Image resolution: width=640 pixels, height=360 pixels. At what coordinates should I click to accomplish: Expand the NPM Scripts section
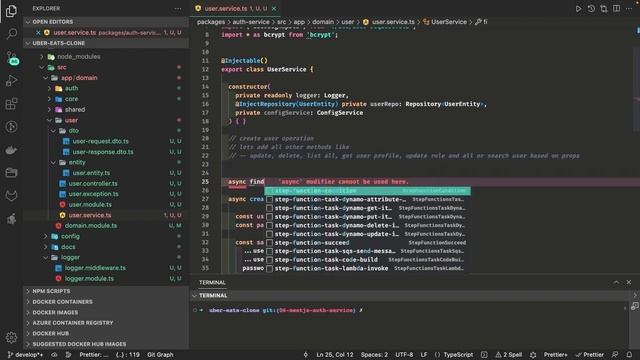(x=28, y=291)
